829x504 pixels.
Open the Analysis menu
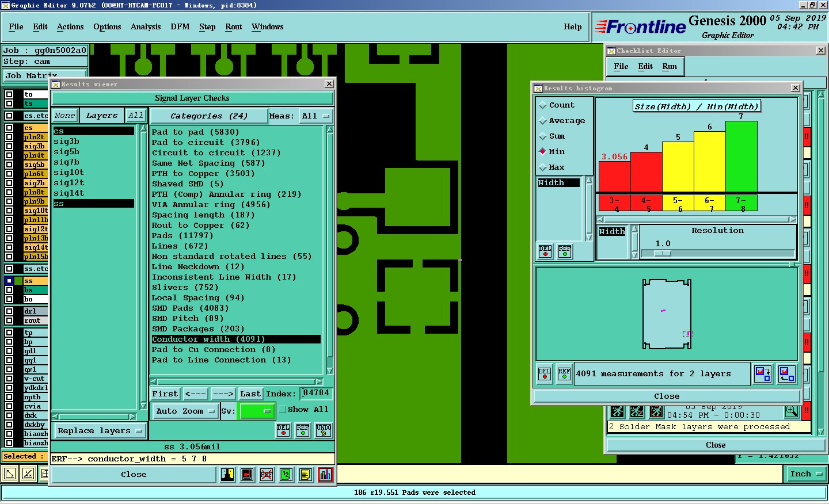146,26
